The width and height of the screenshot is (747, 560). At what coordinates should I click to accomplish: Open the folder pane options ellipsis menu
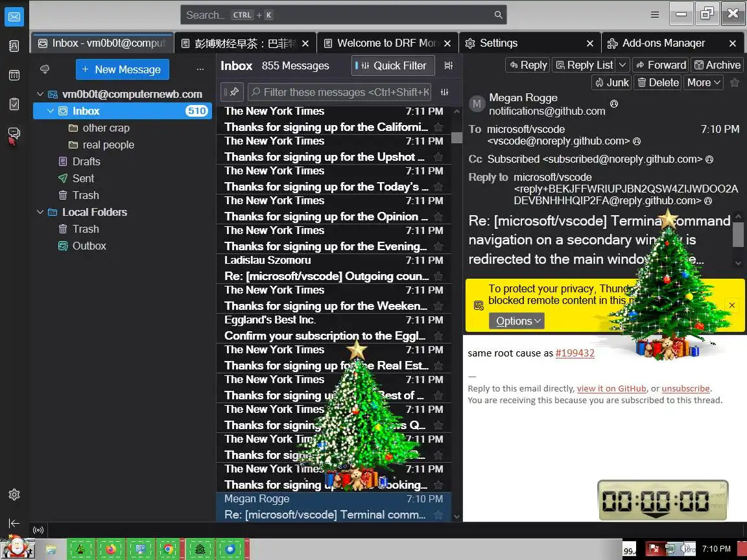pyautogui.click(x=200, y=69)
